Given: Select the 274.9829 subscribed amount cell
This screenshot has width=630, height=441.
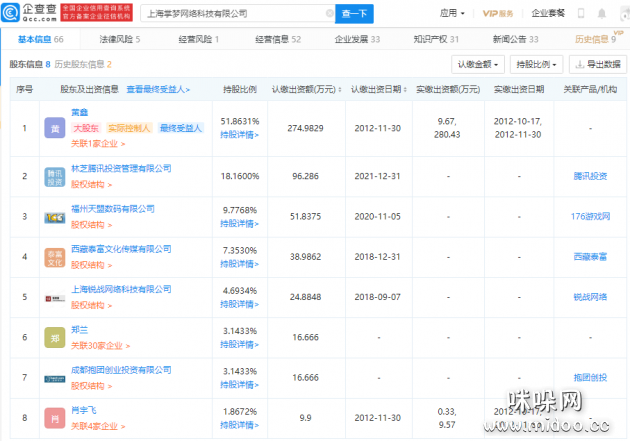Looking at the screenshot, I should click(x=305, y=129).
